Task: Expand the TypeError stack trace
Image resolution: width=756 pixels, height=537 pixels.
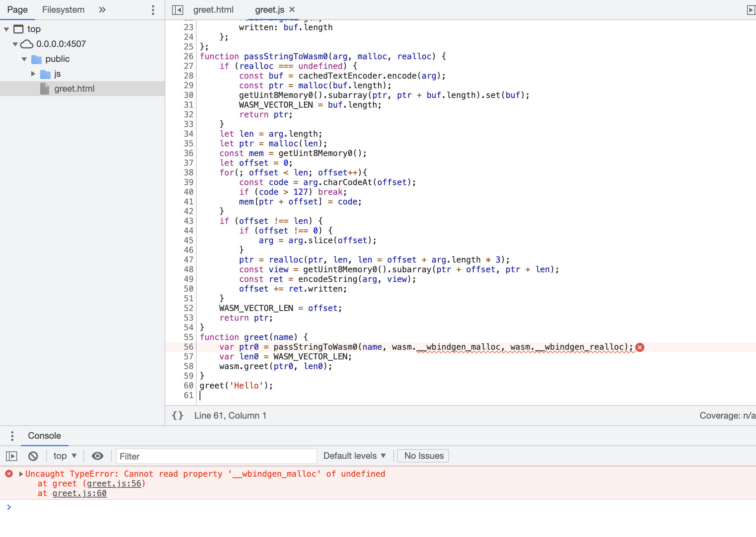Action: (20, 474)
